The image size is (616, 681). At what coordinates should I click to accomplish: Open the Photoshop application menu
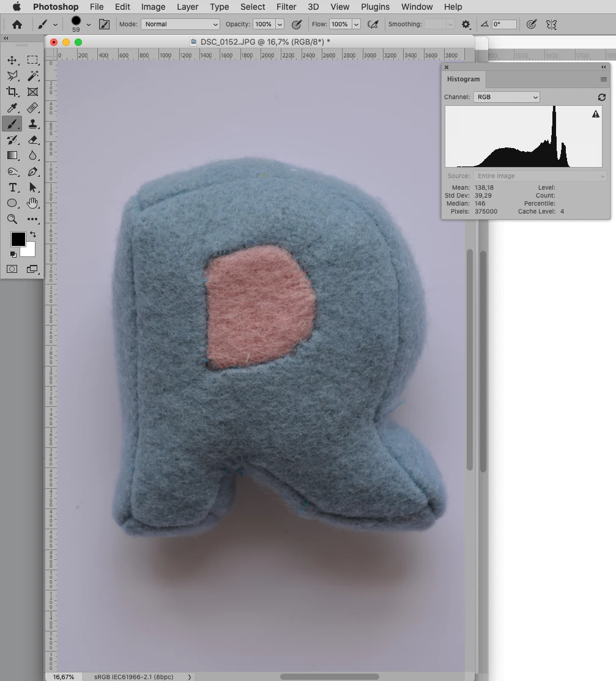pos(56,7)
